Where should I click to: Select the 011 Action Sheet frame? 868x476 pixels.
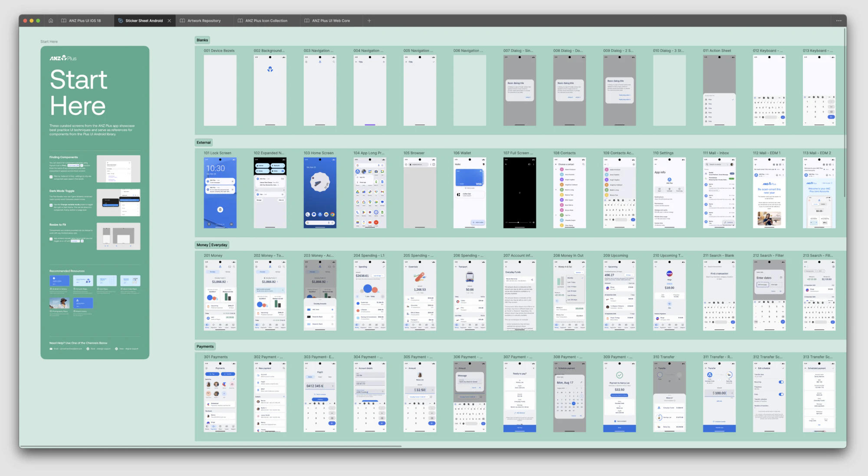tap(719, 90)
